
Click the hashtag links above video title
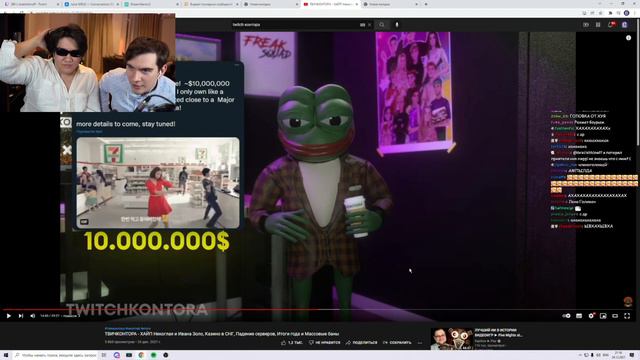pos(128,328)
